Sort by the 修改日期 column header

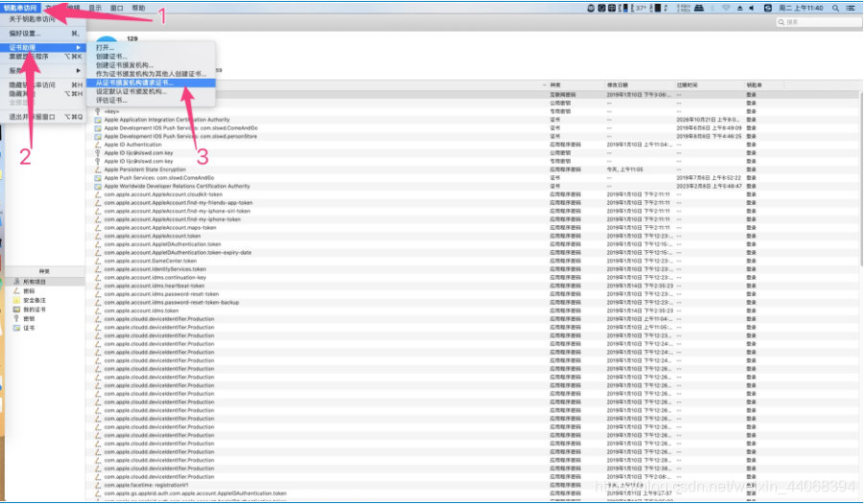coord(617,85)
